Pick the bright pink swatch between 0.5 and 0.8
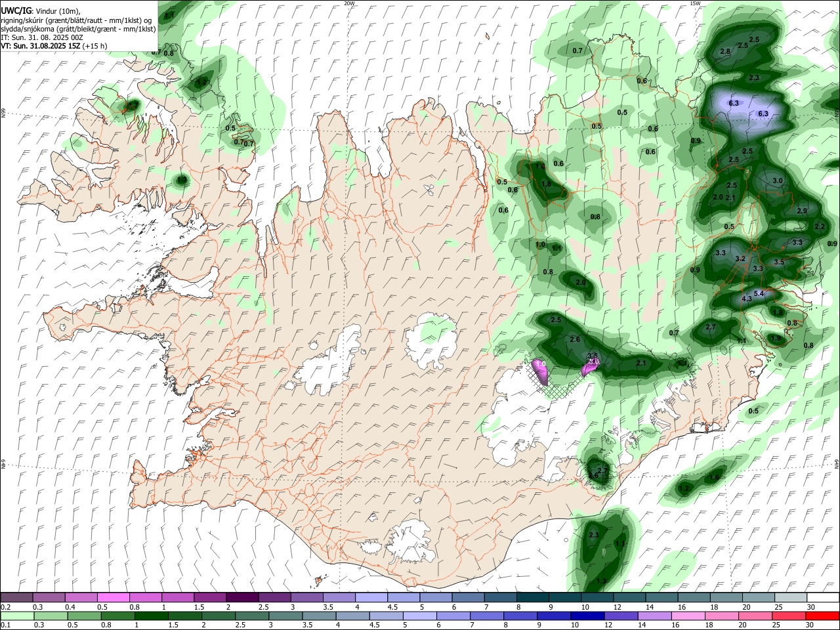This screenshot has height=630, width=840. tap(113, 597)
